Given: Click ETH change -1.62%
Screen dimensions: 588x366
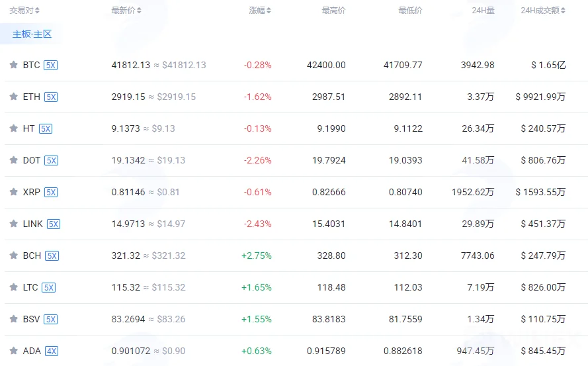Looking at the screenshot, I should pyautogui.click(x=258, y=97).
